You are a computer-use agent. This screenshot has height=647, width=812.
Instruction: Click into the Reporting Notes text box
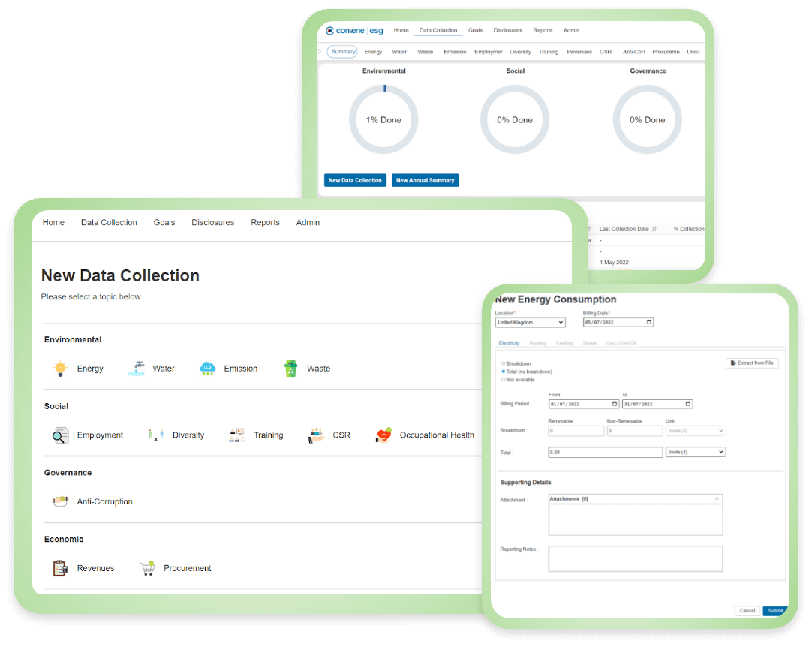[x=635, y=558]
